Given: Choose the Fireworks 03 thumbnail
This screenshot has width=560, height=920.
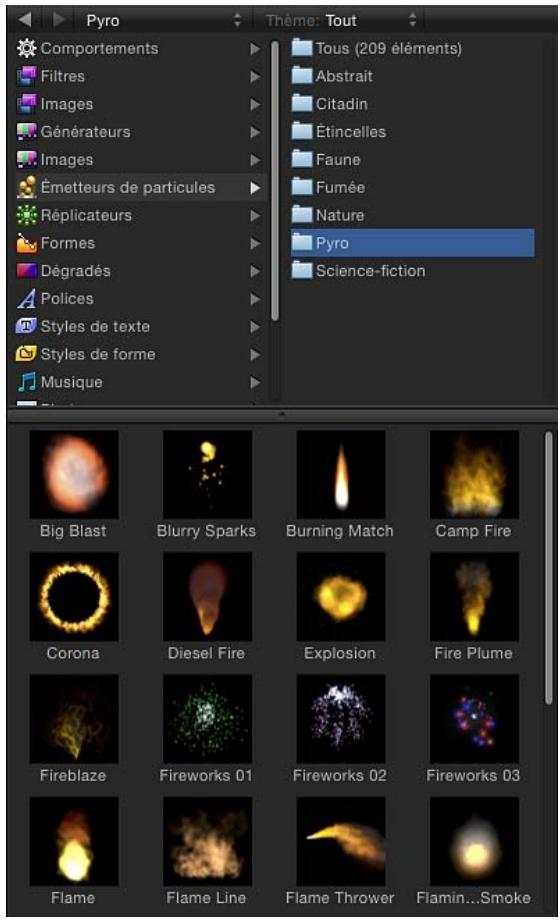Looking at the screenshot, I should tap(474, 719).
